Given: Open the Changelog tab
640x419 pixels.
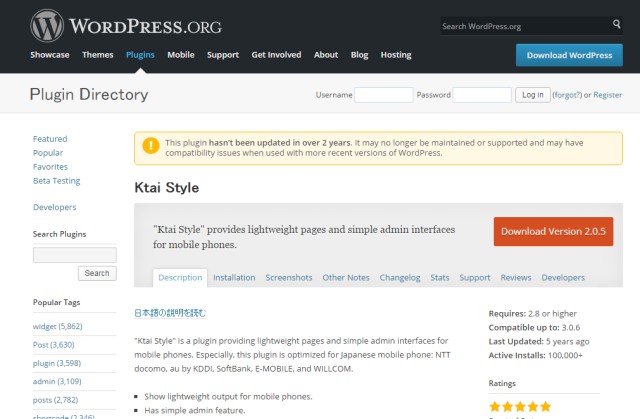Looking at the screenshot, I should pos(400,277).
